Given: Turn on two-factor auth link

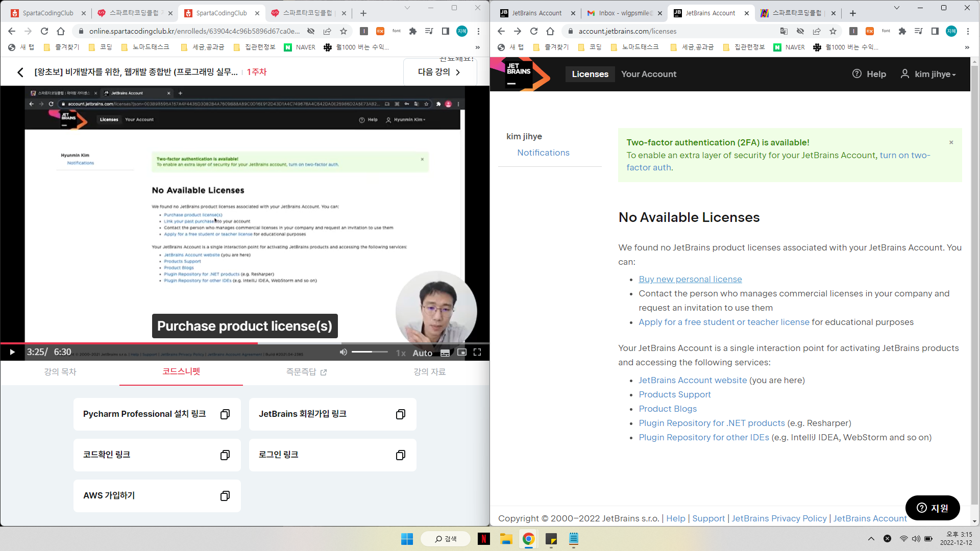Looking at the screenshot, I should point(778,161).
